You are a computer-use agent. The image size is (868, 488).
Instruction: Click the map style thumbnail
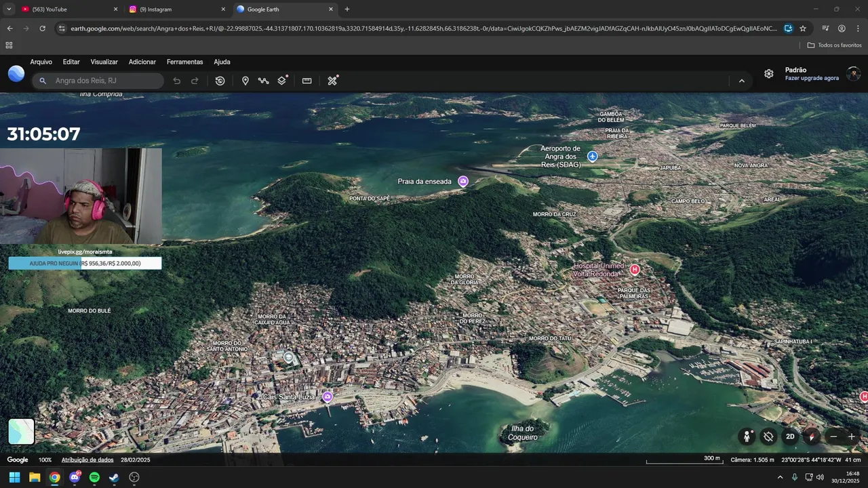[x=21, y=432]
